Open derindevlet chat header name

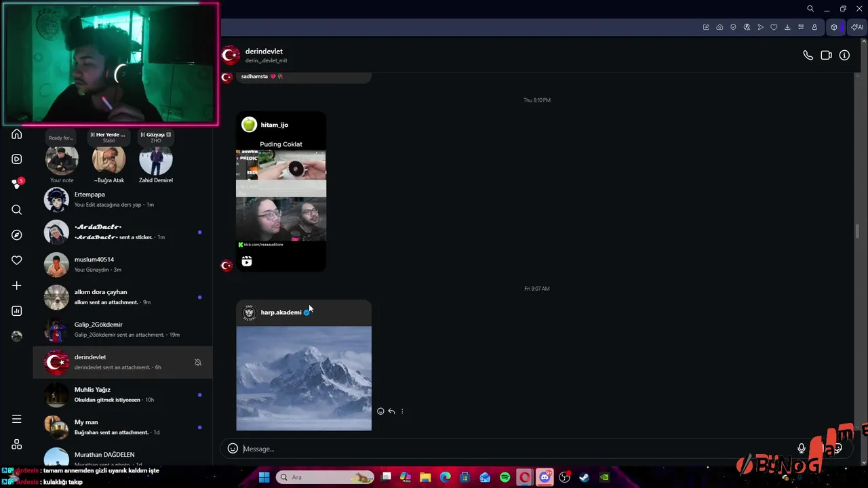pos(264,52)
